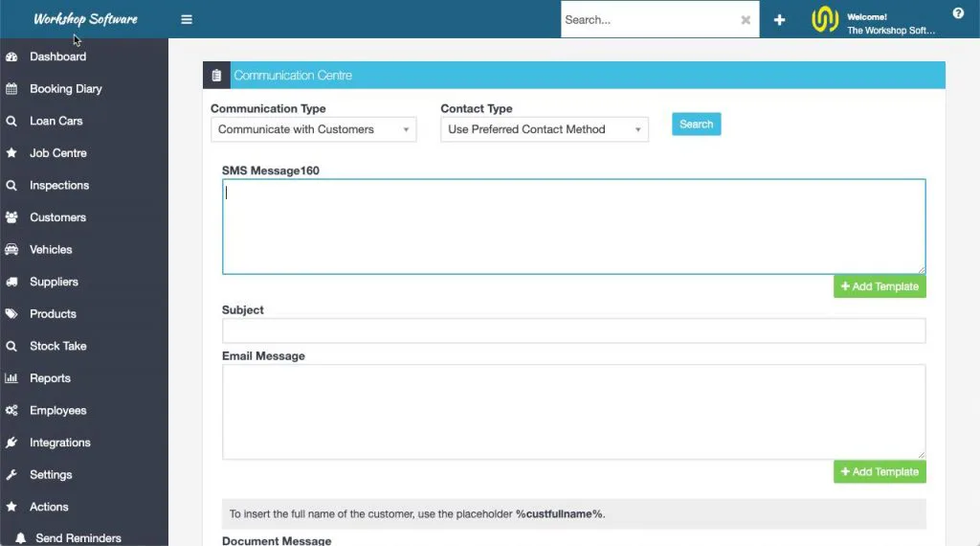Screen dimensions: 980x546
Task: Click the plus quick-add icon in header
Action: (779, 20)
